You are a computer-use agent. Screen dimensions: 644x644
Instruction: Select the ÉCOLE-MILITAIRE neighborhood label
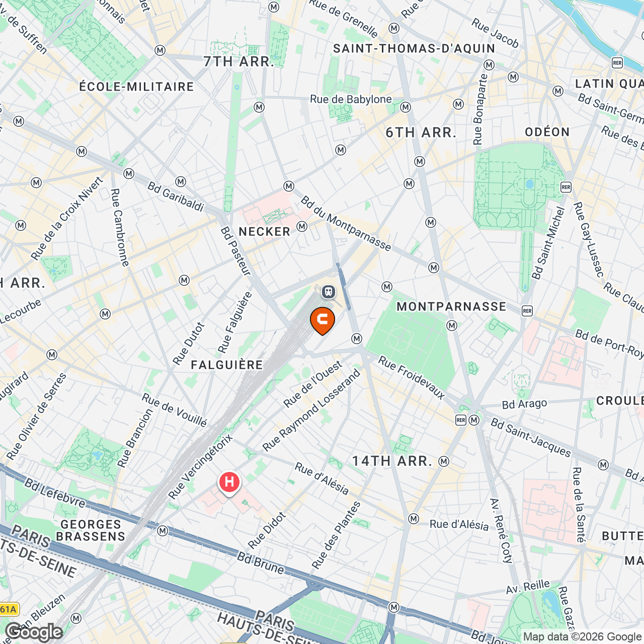[137, 87]
